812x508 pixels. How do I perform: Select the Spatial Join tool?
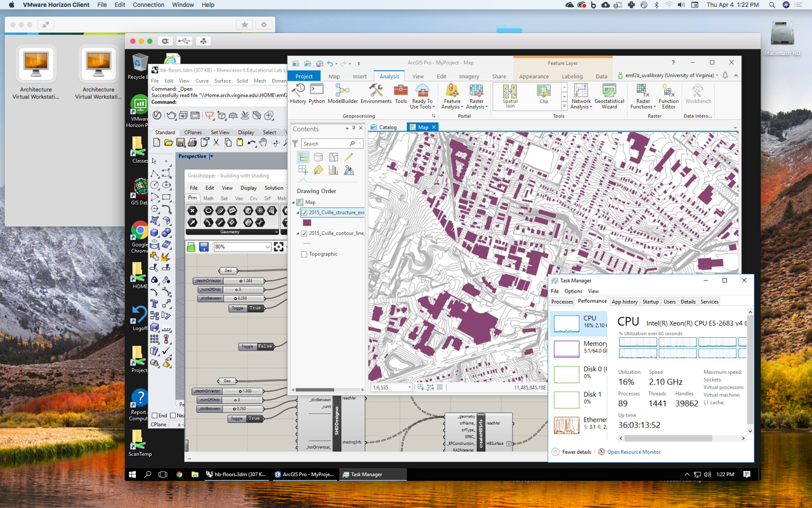(x=510, y=97)
